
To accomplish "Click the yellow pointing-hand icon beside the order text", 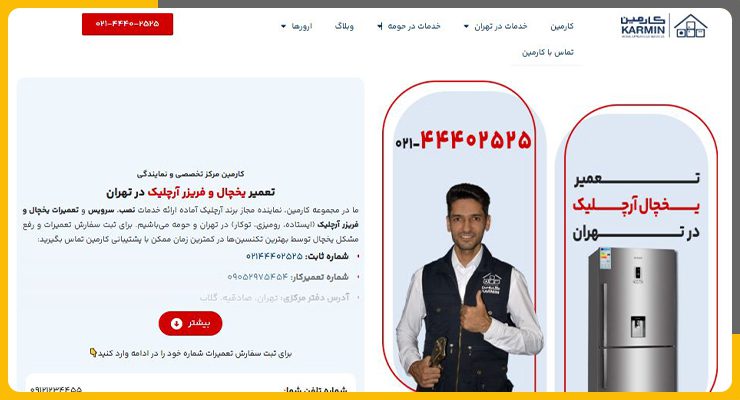I will click(x=93, y=352).
